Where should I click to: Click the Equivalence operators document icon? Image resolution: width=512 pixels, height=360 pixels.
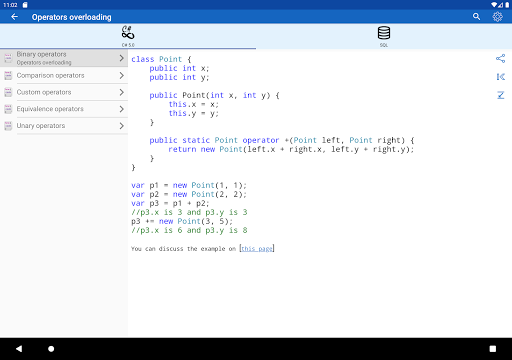(8, 109)
